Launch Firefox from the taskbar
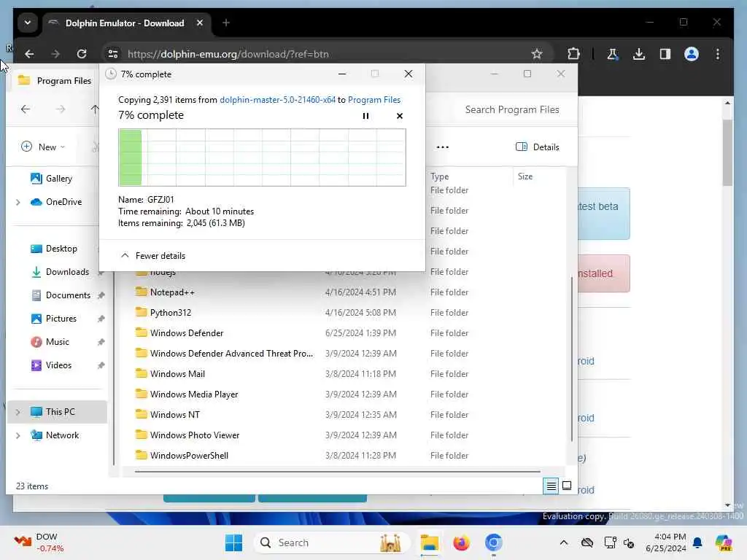 461,542
